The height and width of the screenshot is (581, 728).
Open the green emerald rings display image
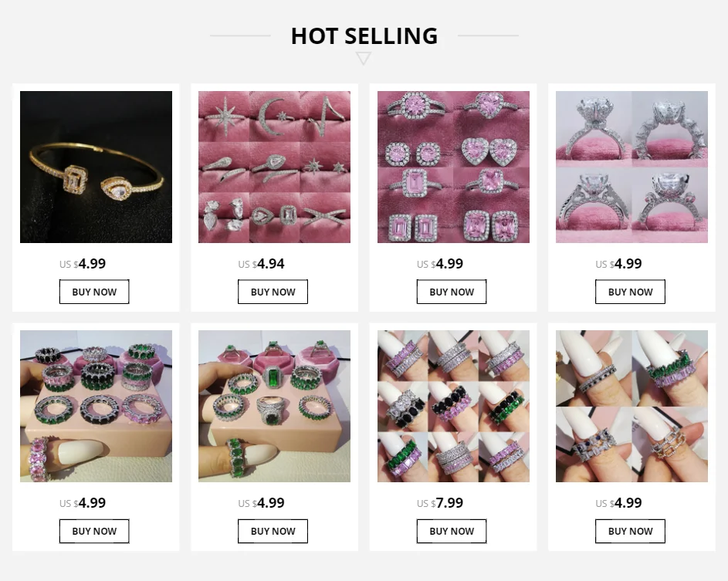(274, 406)
